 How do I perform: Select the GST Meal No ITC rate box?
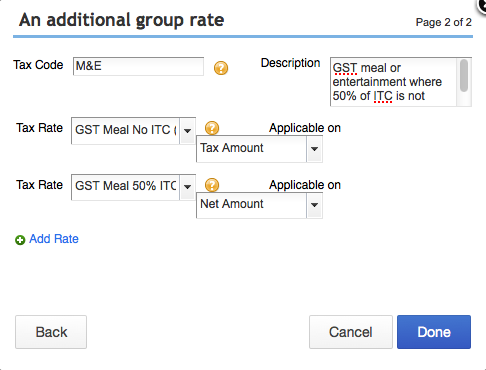click(126, 131)
